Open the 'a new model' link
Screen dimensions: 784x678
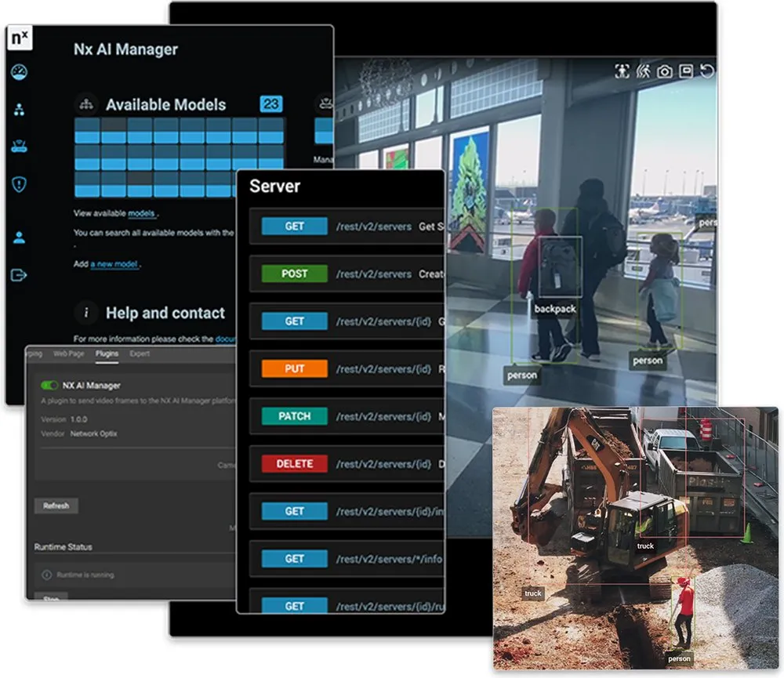pyautogui.click(x=114, y=264)
